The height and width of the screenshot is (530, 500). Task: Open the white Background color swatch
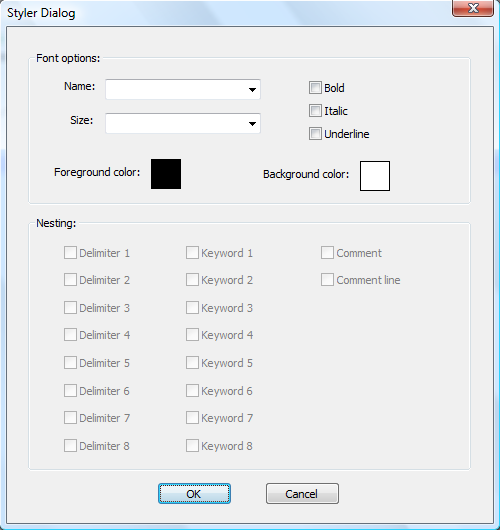(375, 176)
